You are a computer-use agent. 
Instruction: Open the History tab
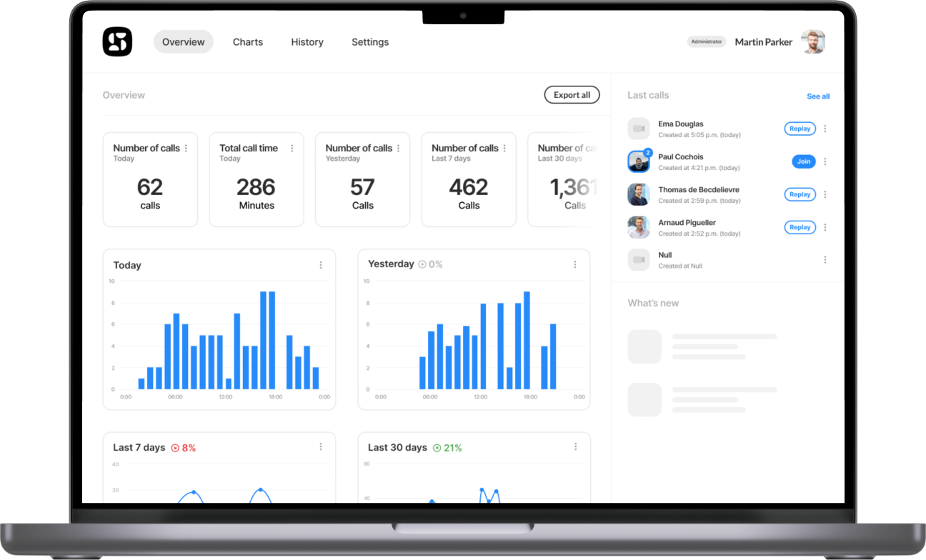point(307,42)
